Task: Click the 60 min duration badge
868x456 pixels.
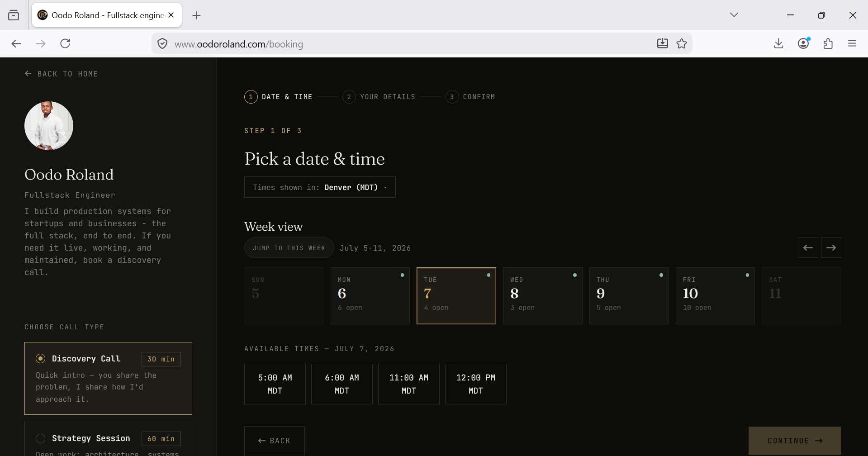Action: (x=161, y=439)
